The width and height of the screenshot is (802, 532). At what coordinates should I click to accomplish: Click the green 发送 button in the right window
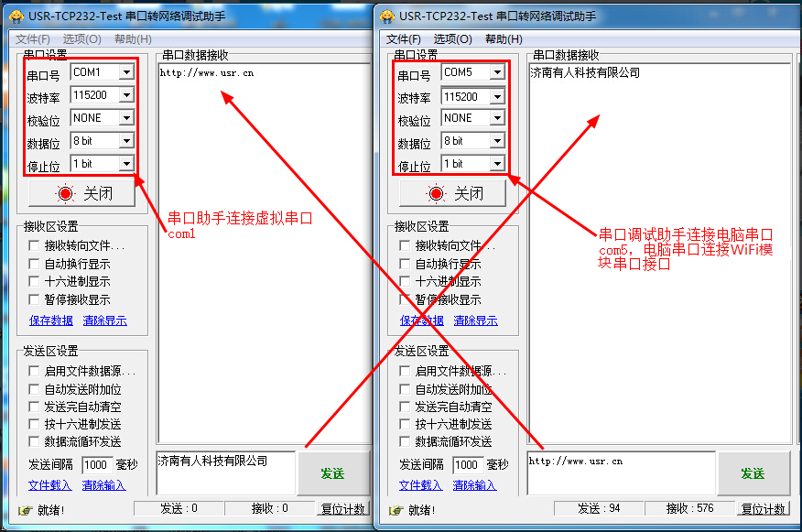pyautogui.click(x=753, y=473)
